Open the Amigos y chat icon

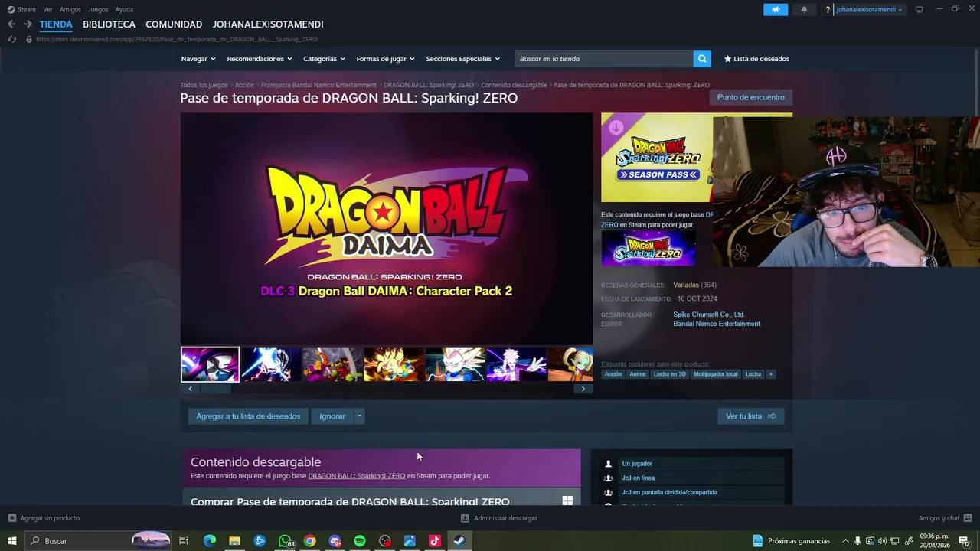tap(968, 518)
